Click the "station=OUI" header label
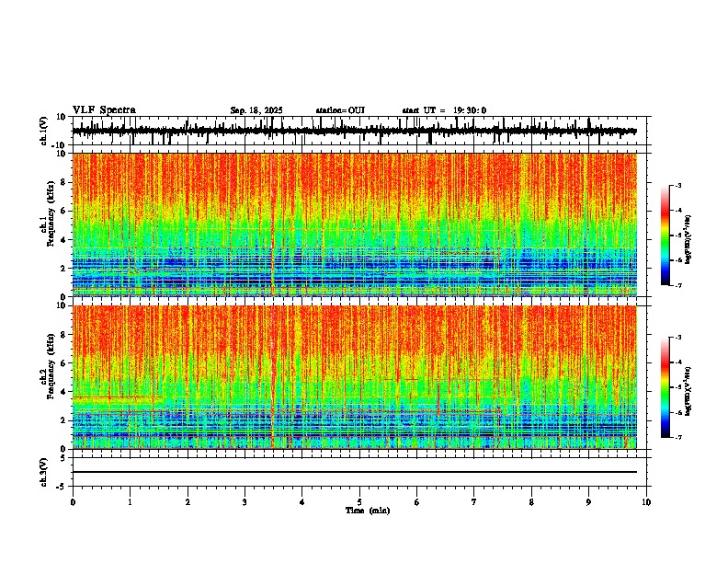728x563 pixels. 340,110
